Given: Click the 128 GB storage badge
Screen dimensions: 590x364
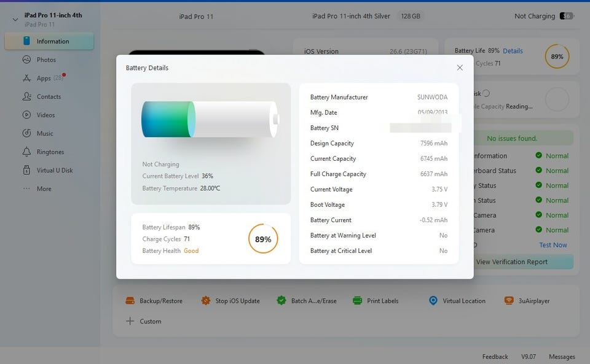Looking at the screenshot, I should 411,16.
